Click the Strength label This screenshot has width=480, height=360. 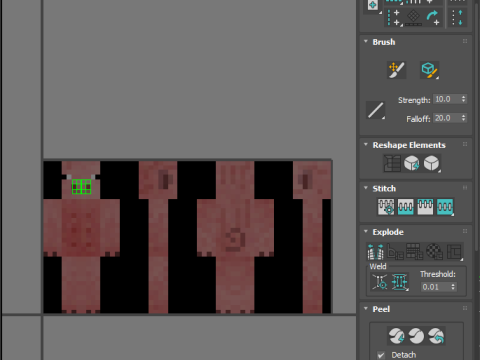[414, 100]
